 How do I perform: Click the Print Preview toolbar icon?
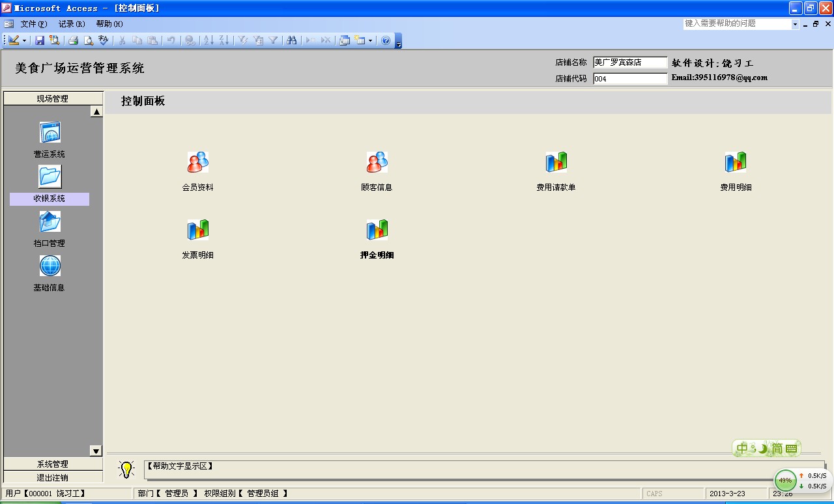pos(89,40)
